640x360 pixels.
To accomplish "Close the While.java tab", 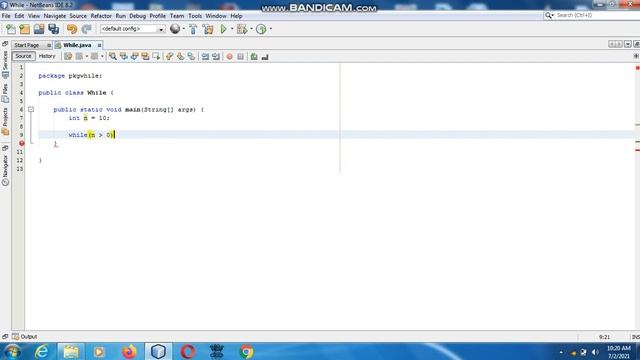I will click(99, 45).
